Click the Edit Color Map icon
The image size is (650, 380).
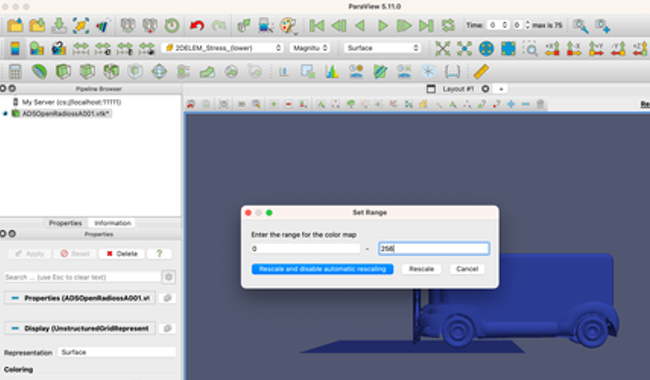click(36, 48)
